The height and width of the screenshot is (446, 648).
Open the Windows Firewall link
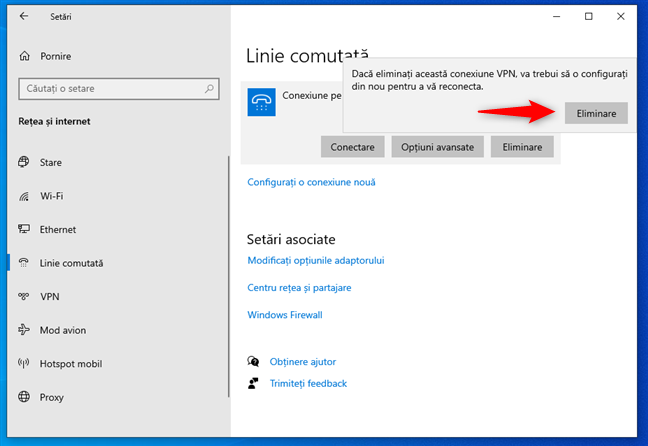(x=285, y=315)
